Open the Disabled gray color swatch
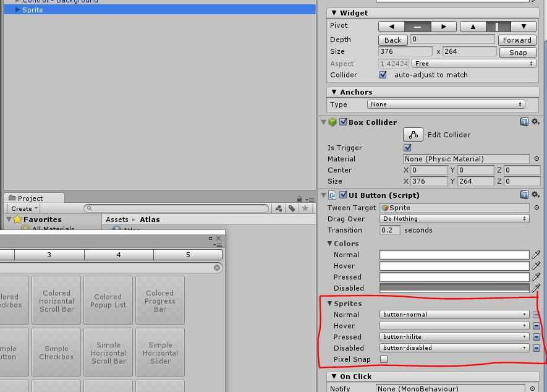Viewport: 547px width, 392px height. pyautogui.click(x=454, y=288)
